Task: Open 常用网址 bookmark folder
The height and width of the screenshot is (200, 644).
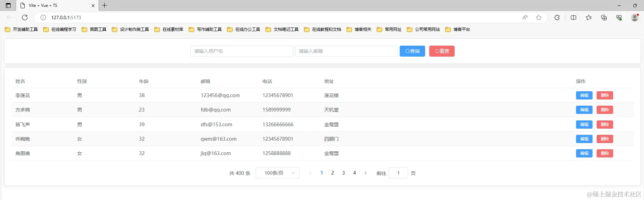Action: [x=389, y=30]
